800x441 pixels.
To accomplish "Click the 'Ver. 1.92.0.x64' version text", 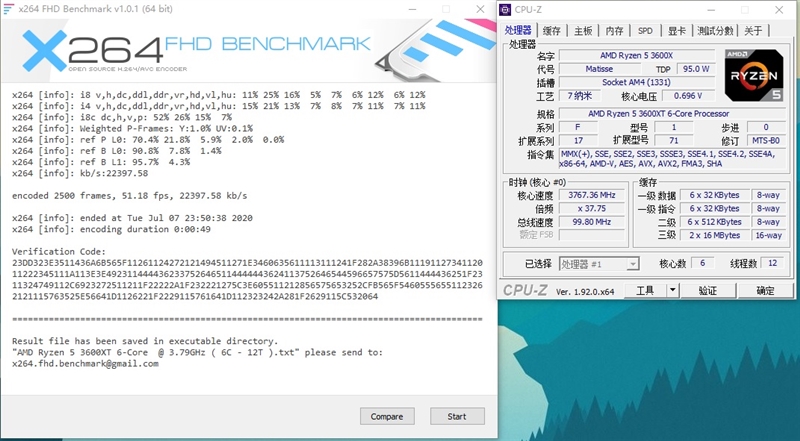I will [x=585, y=291].
